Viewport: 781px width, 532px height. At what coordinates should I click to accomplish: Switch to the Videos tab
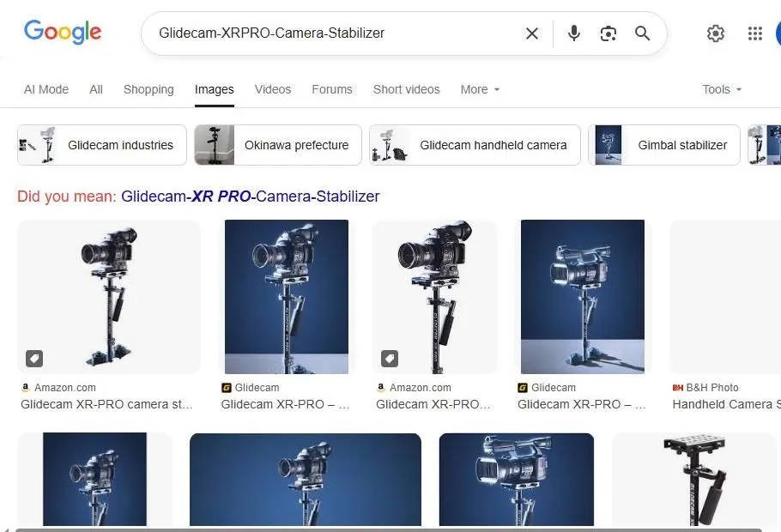[x=272, y=89]
